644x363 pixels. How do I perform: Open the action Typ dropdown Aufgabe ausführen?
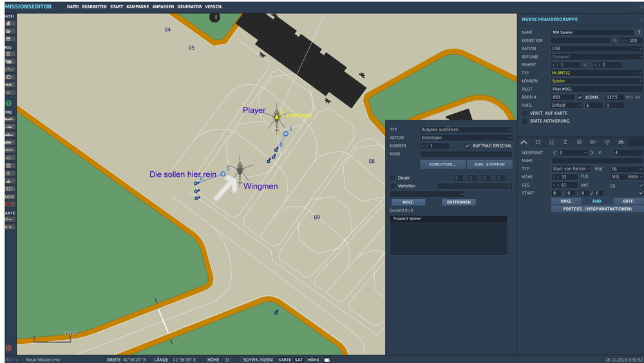tap(466, 129)
